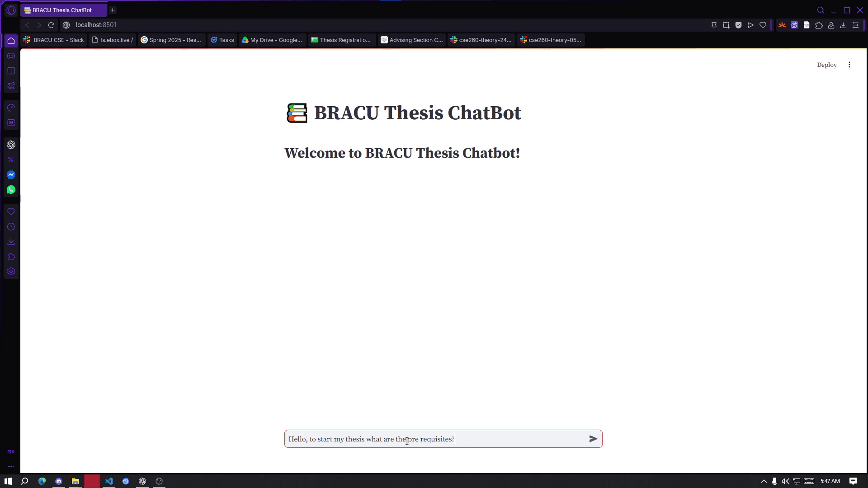
Task: Open a new browser tab
Action: 113,10
